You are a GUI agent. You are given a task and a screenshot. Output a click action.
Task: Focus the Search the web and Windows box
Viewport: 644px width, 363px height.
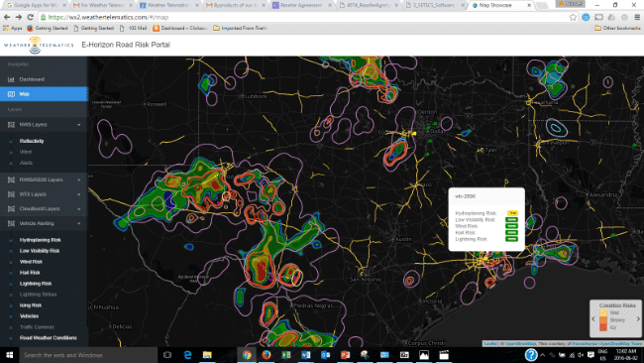coord(88,355)
